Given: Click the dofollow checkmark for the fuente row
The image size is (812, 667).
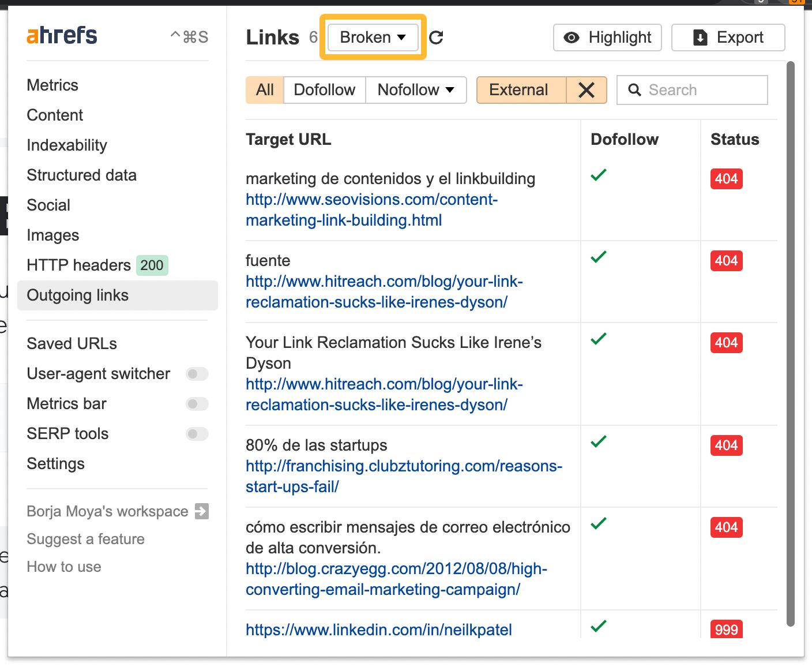Looking at the screenshot, I should pyautogui.click(x=598, y=257).
